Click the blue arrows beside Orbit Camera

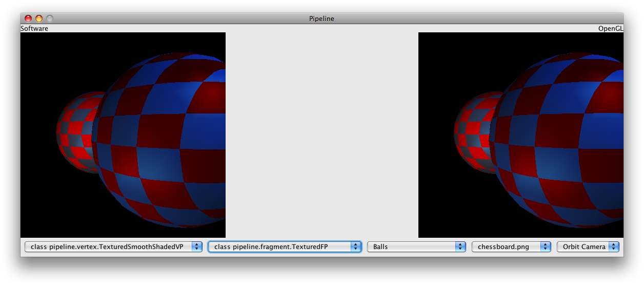[x=614, y=247]
